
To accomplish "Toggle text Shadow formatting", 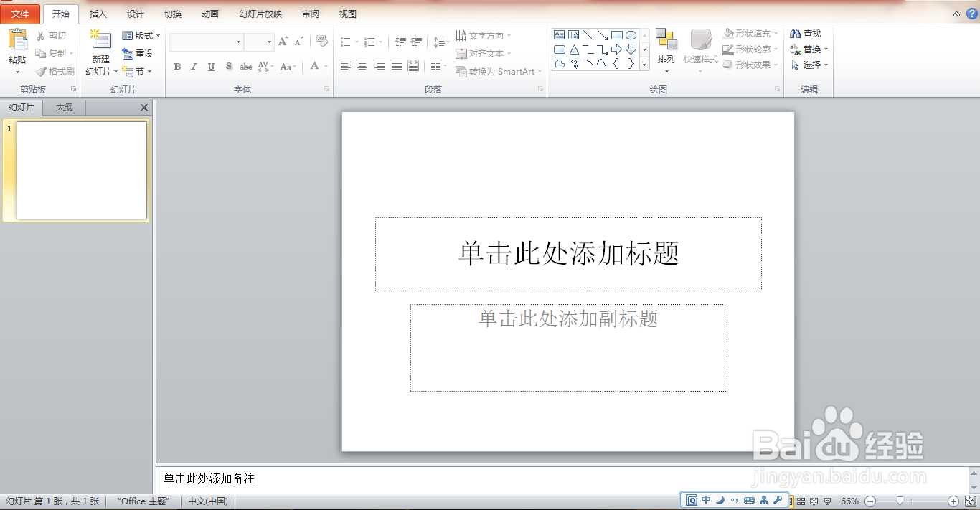I will pyautogui.click(x=228, y=67).
